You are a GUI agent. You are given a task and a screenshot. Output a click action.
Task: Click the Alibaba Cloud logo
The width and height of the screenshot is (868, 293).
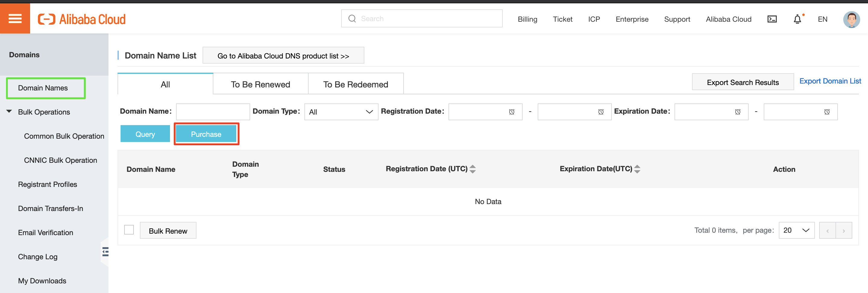(82, 19)
